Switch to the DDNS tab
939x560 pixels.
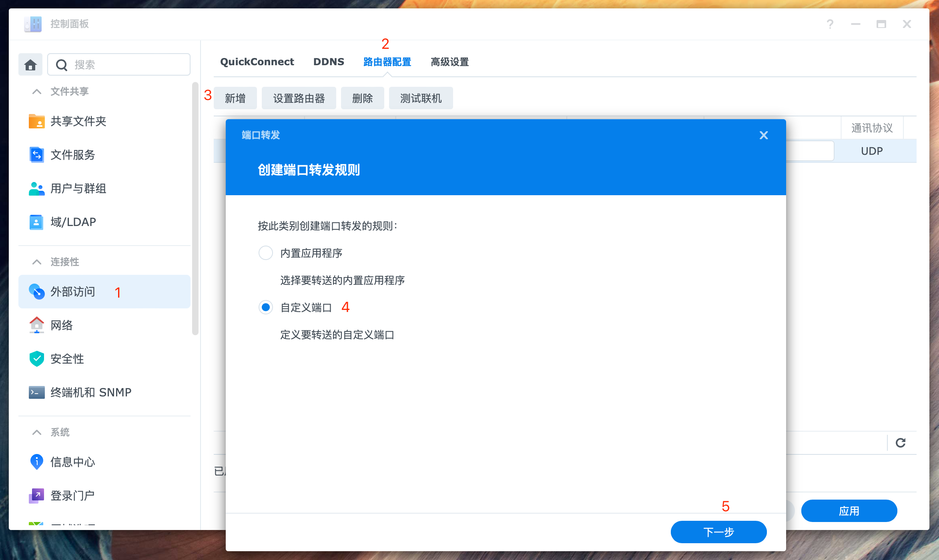(x=329, y=62)
